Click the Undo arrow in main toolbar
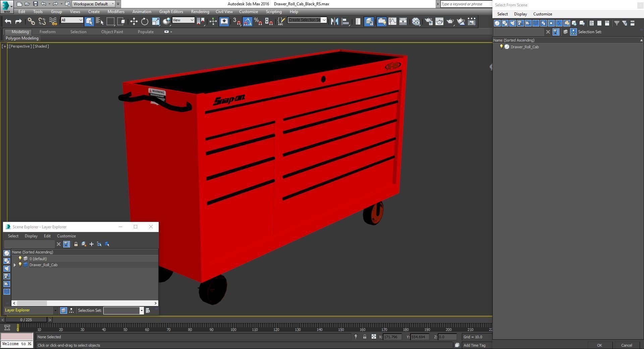Viewport: 644px width, 349px height. pyautogui.click(x=8, y=21)
